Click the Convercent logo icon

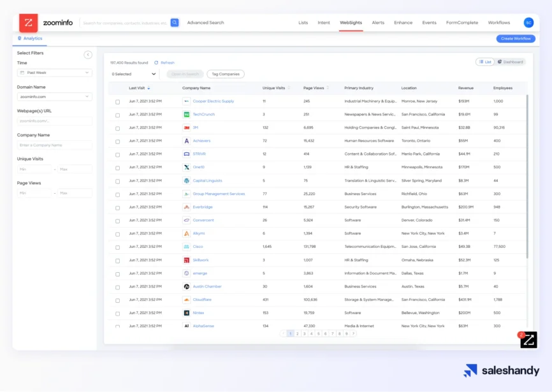[187, 221]
